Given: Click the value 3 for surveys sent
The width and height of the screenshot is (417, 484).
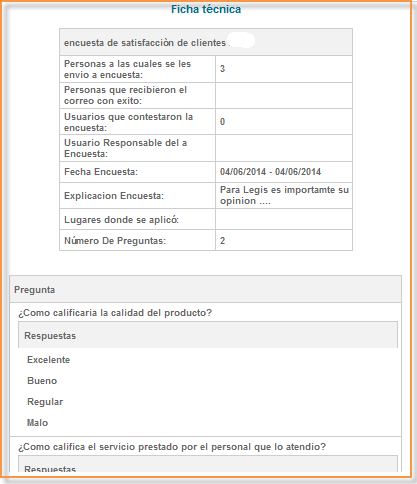Looking at the screenshot, I should click(222, 69).
